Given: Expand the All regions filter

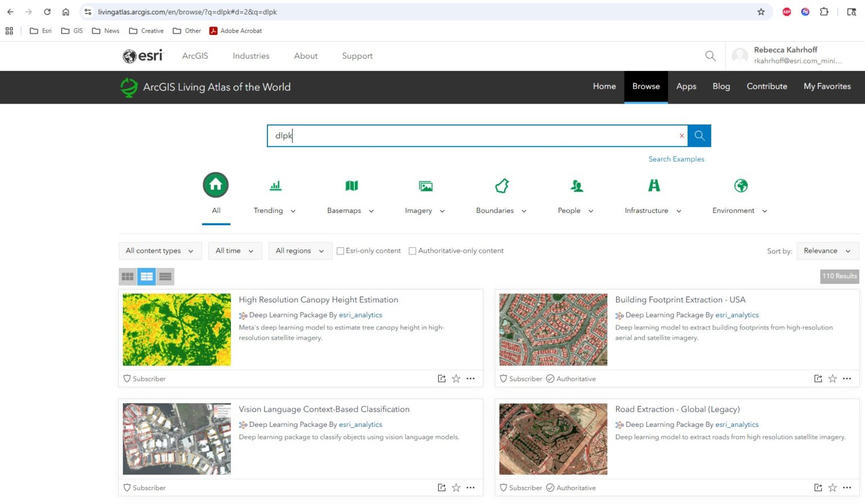Looking at the screenshot, I should pyautogui.click(x=299, y=251).
